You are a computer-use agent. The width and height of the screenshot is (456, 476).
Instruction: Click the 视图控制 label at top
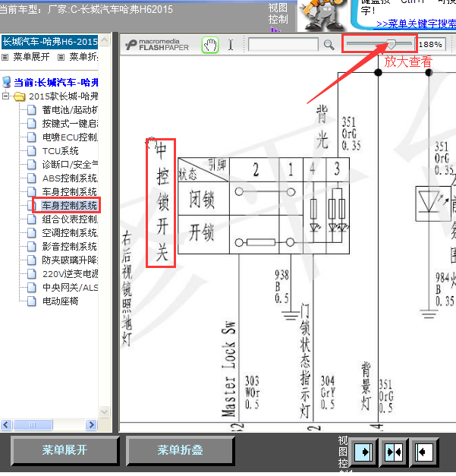point(278,14)
